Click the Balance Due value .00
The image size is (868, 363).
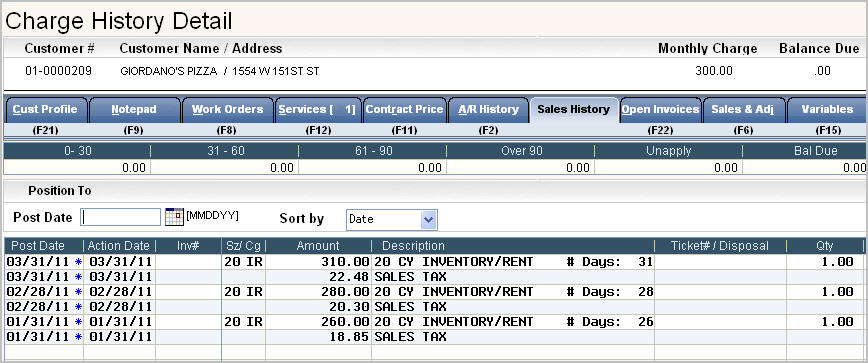[822, 71]
